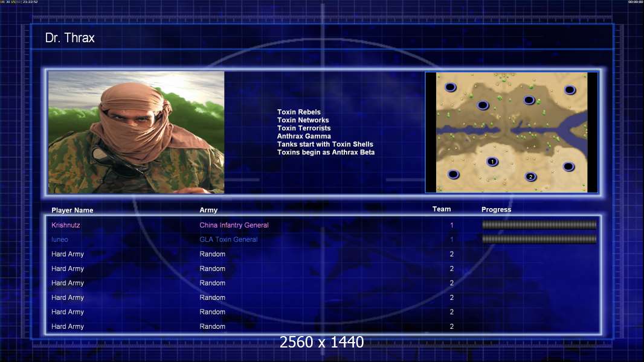The image size is (644, 362).
Task: Click the "Progress" column header
Action: click(496, 209)
